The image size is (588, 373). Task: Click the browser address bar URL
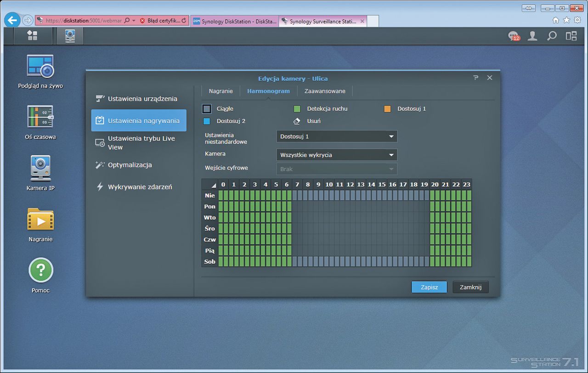(83, 21)
